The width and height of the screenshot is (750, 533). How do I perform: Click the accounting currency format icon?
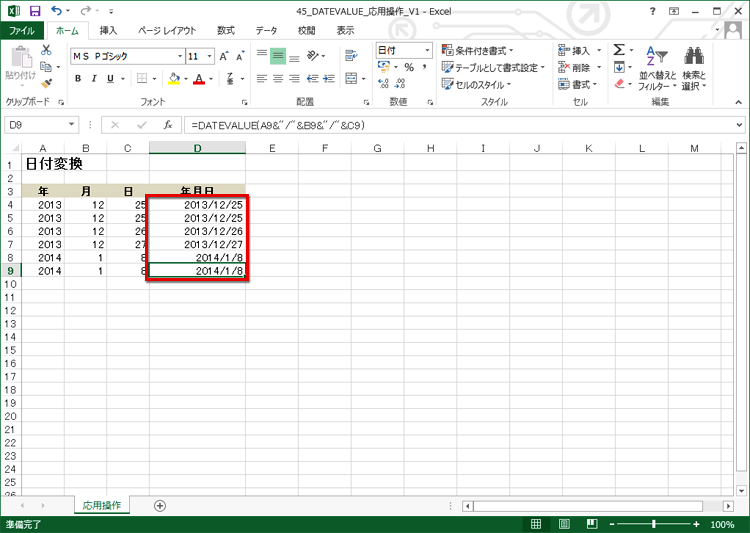point(383,67)
